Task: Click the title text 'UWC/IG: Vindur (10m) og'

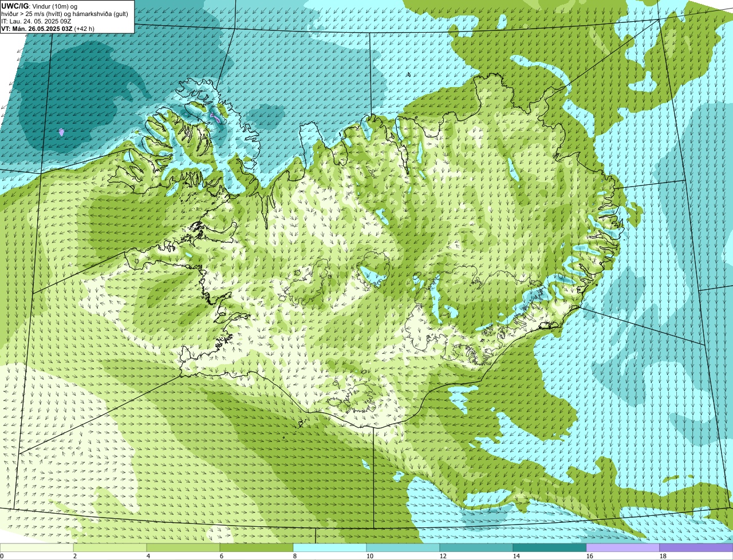Action: [39, 6]
